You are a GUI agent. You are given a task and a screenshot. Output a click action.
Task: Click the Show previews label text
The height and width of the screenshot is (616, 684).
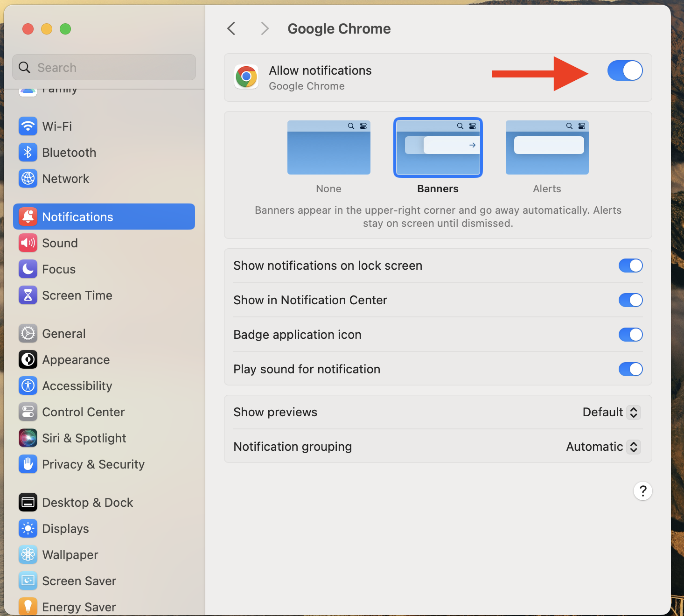click(275, 412)
